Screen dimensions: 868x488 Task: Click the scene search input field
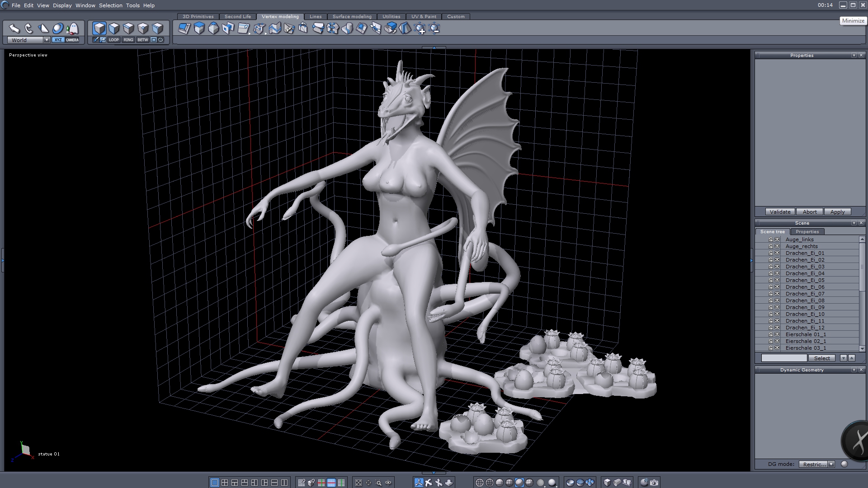click(x=784, y=358)
